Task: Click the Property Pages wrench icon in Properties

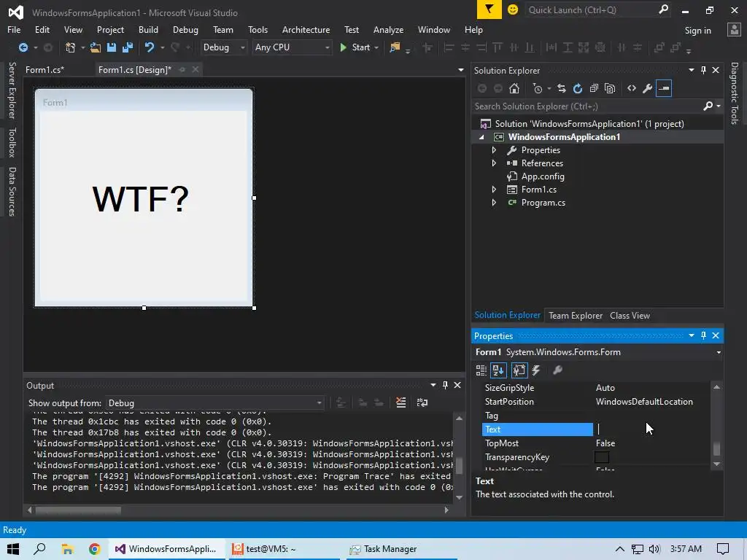Action: [557, 370]
